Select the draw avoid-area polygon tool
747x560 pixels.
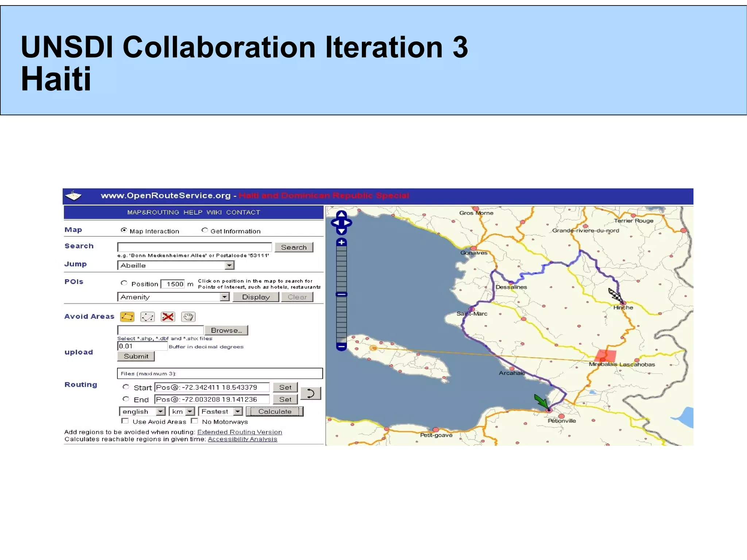(x=127, y=317)
